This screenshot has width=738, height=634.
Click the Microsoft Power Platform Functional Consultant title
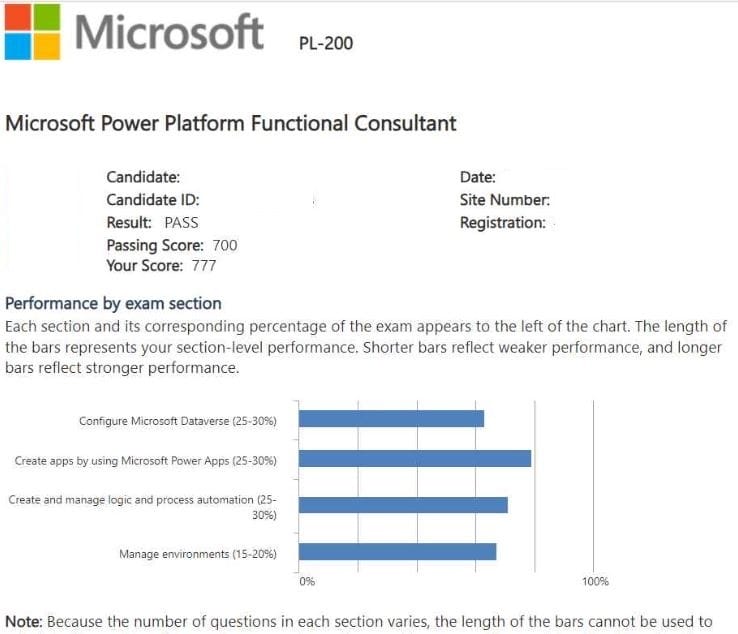(x=231, y=124)
